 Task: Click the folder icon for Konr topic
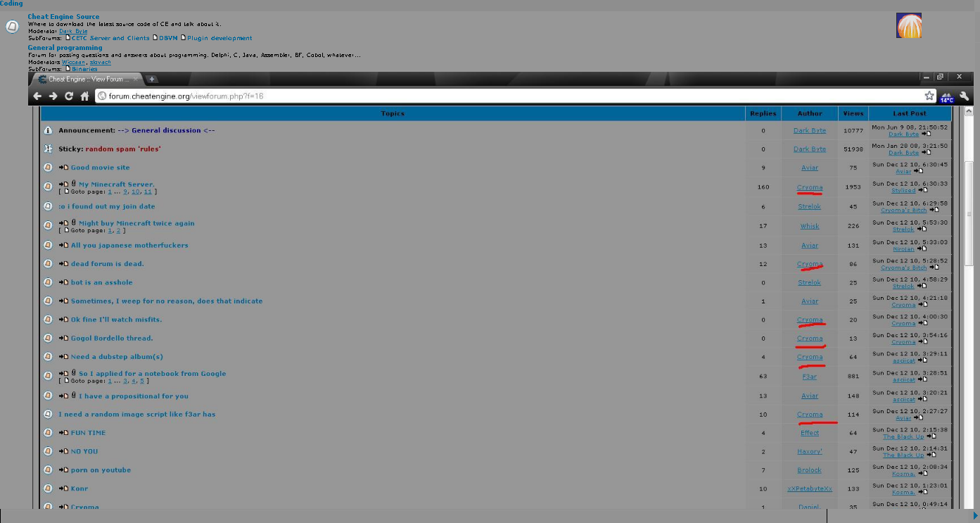tap(48, 489)
